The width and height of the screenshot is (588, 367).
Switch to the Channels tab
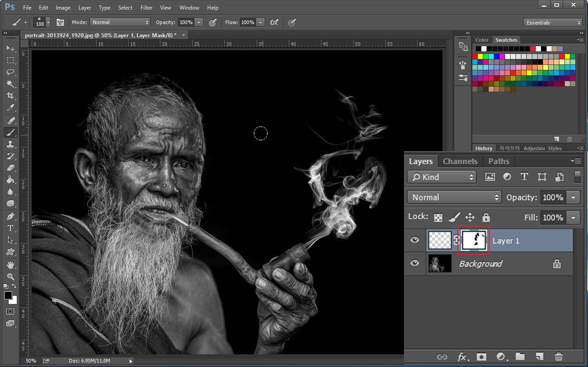460,161
